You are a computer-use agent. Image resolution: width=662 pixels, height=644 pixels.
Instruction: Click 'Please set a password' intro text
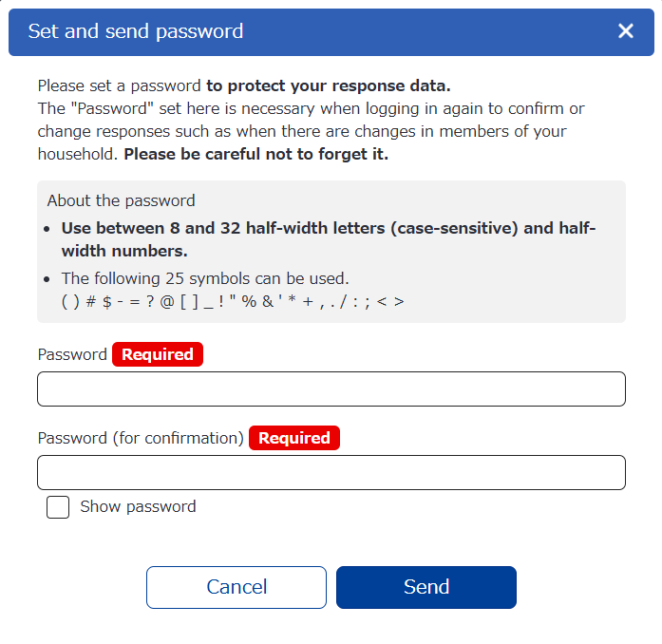tap(119, 86)
